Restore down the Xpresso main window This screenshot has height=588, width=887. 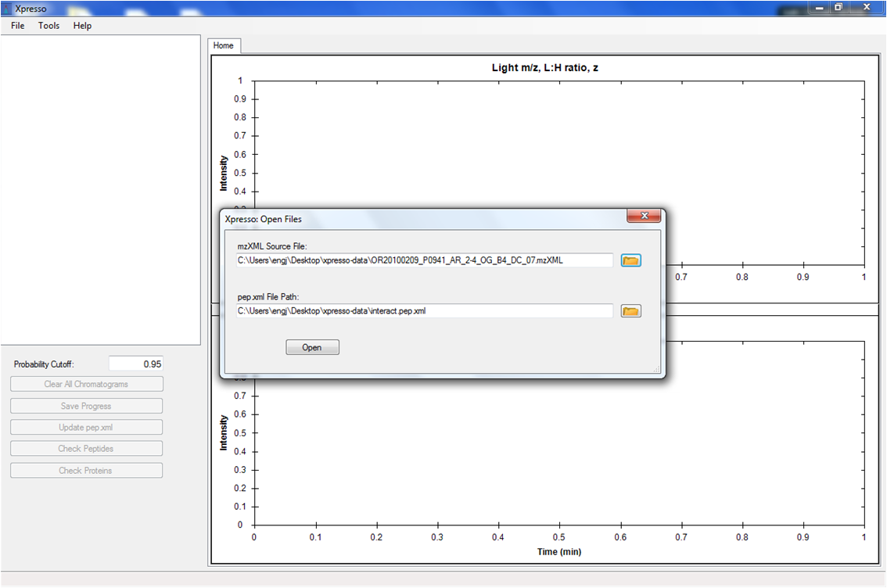click(839, 7)
